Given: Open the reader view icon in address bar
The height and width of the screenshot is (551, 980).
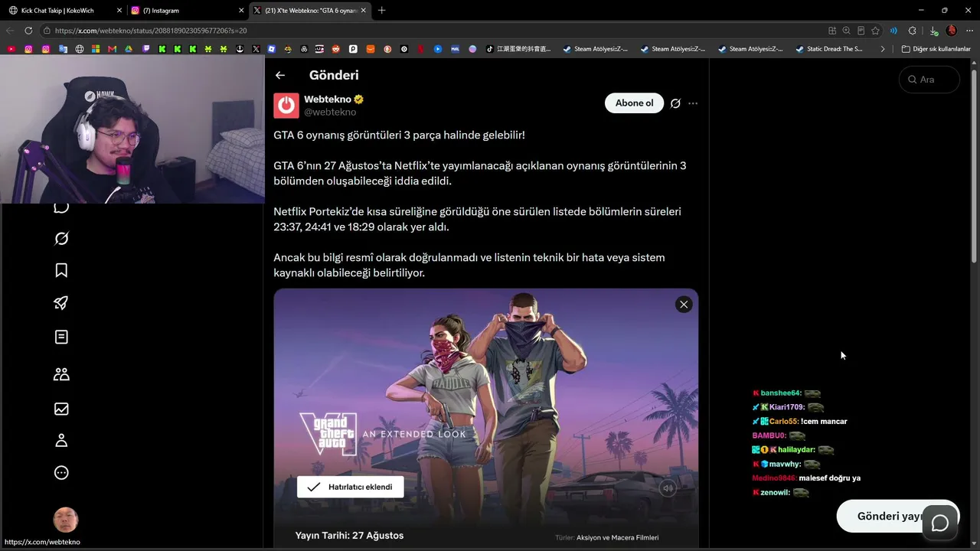Looking at the screenshot, I should [861, 31].
